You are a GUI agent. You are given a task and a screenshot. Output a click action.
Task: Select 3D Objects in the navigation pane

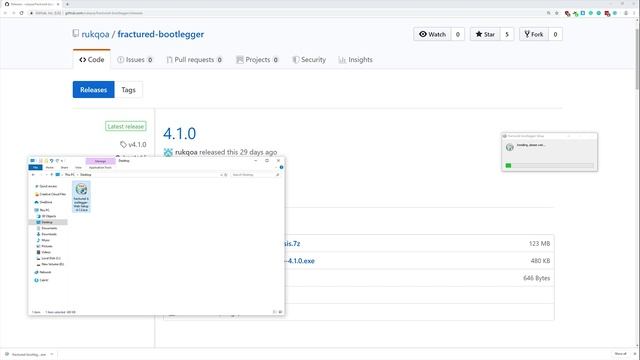(47, 216)
